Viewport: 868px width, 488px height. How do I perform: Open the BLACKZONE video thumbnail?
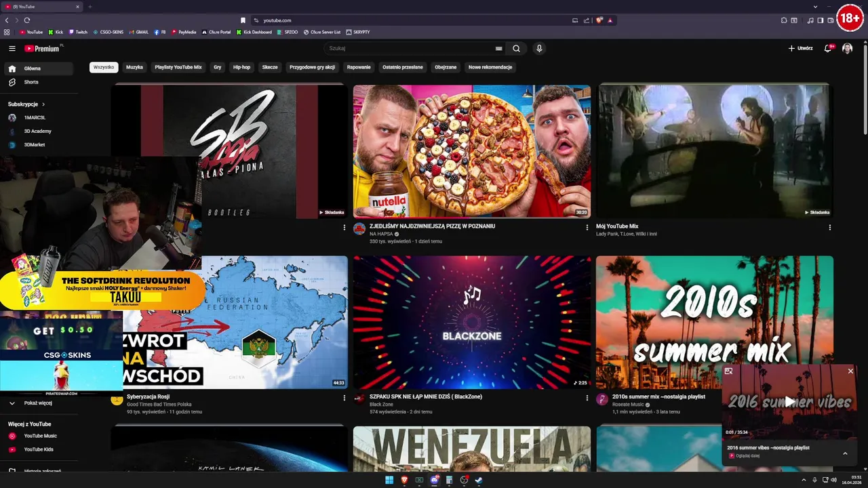tap(472, 322)
